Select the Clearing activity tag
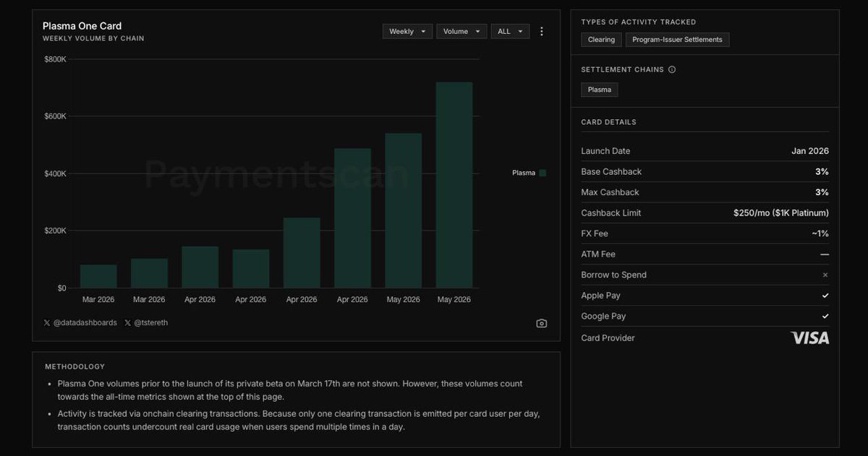The height and width of the screenshot is (456, 868). 601,40
